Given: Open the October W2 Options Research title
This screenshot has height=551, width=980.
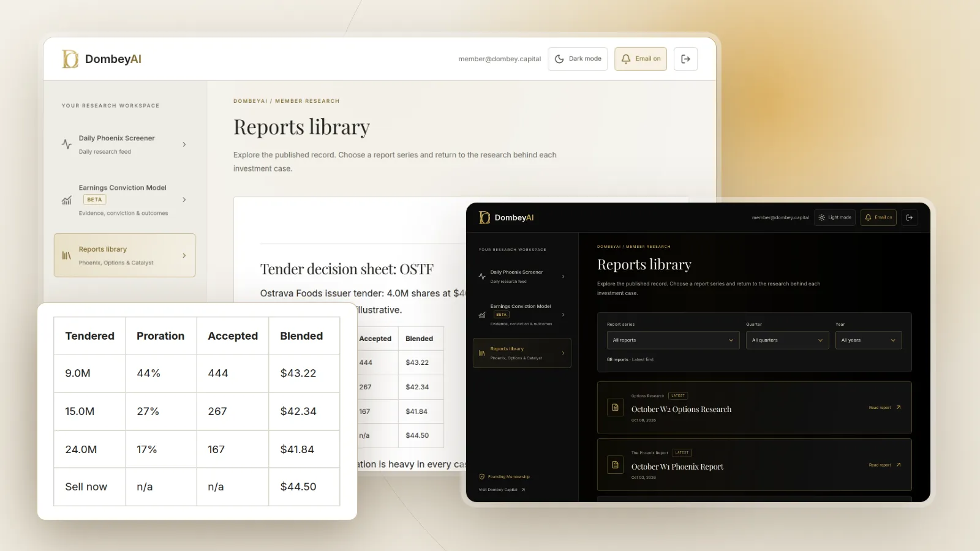Looking at the screenshot, I should tap(681, 410).
